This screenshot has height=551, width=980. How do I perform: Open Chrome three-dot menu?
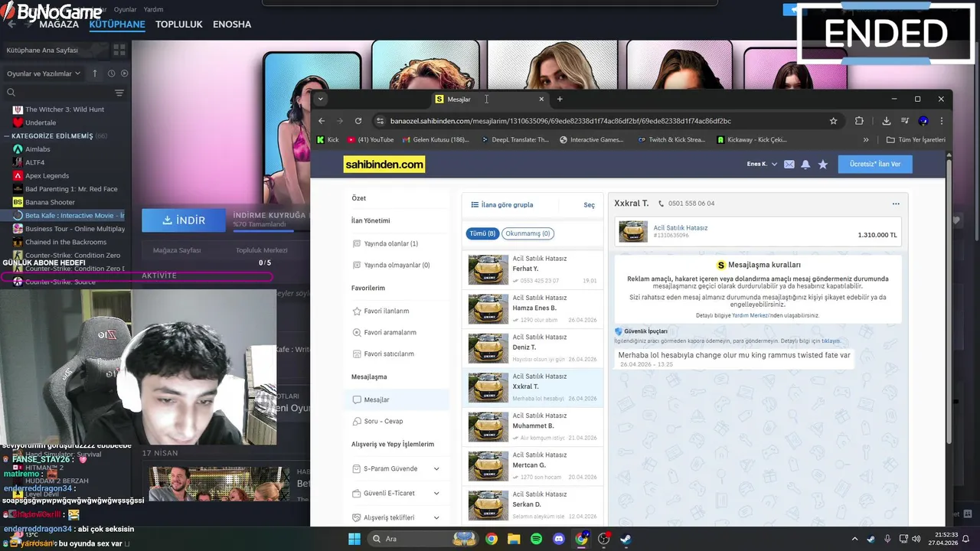tap(941, 121)
